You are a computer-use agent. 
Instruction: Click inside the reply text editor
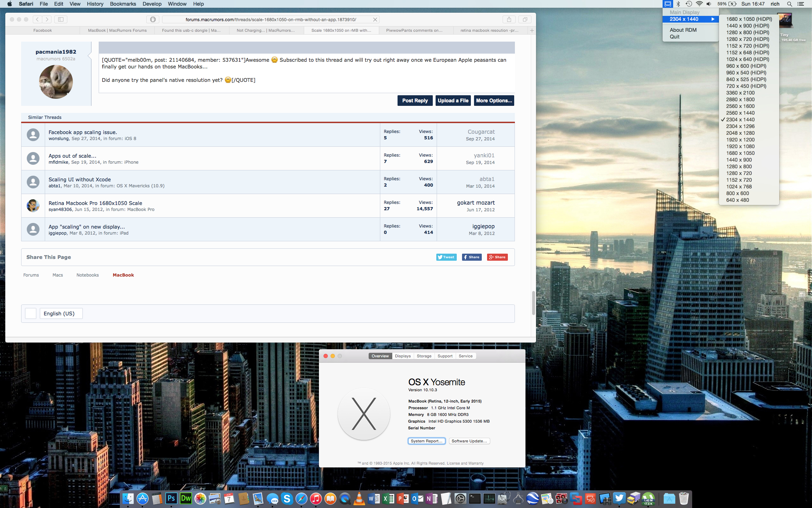(307, 73)
